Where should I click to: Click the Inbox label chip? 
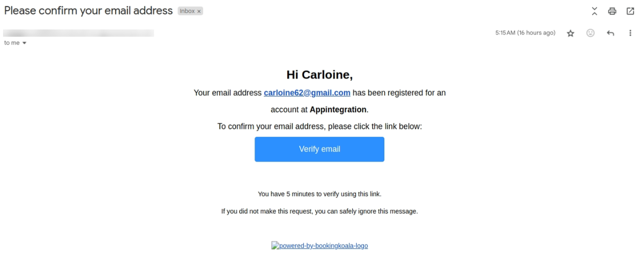pyautogui.click(x=187, y=11)
